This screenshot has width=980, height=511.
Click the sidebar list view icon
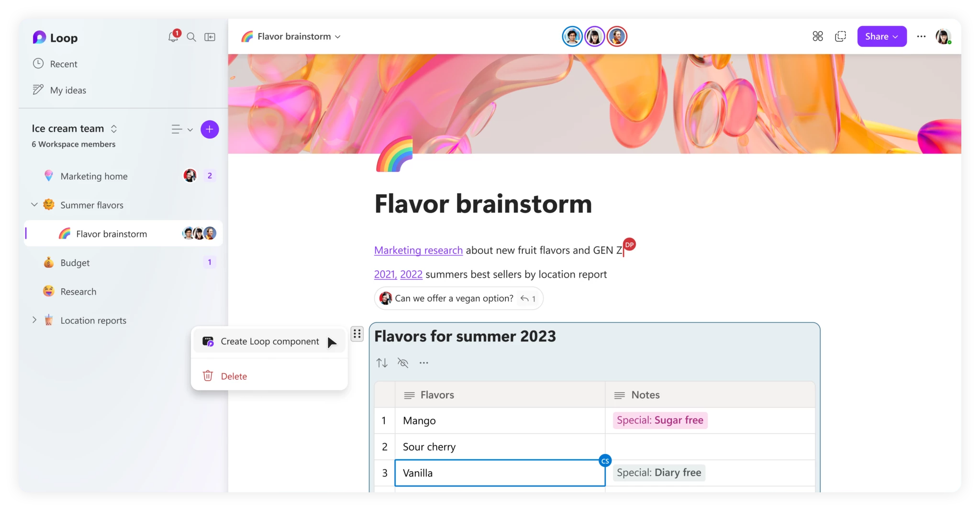pyautogui.click(x=176, y=129)
